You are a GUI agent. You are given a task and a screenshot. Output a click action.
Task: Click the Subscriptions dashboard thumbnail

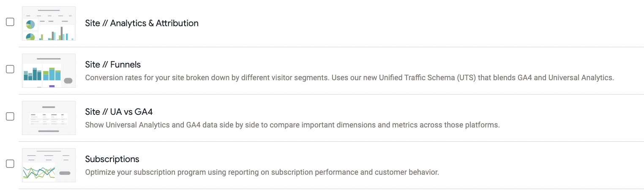[49, 165]
